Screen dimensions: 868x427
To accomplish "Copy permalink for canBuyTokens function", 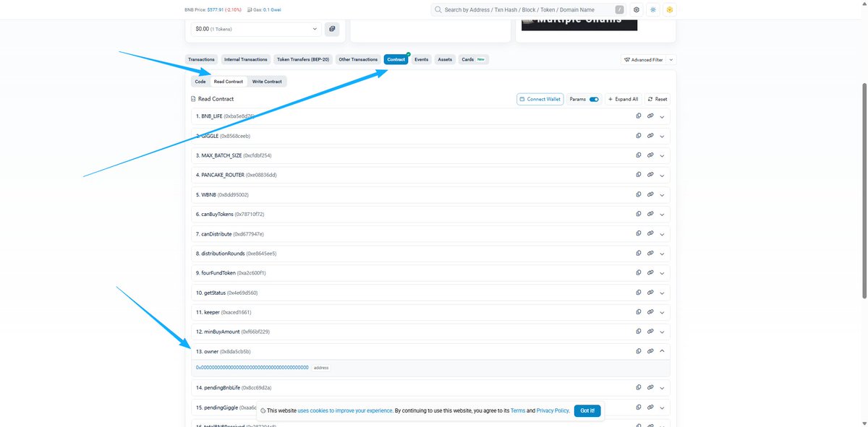I will (x=650, y=214).
